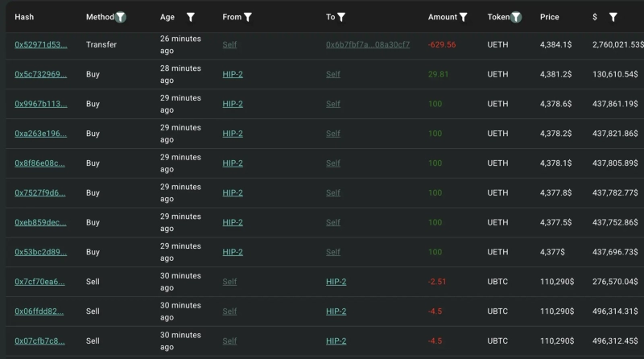The image size is (644, 359).
Task: Open recipient address 0x6b7fbf7a...08a30cf7
Action: [x=367, y=45]
